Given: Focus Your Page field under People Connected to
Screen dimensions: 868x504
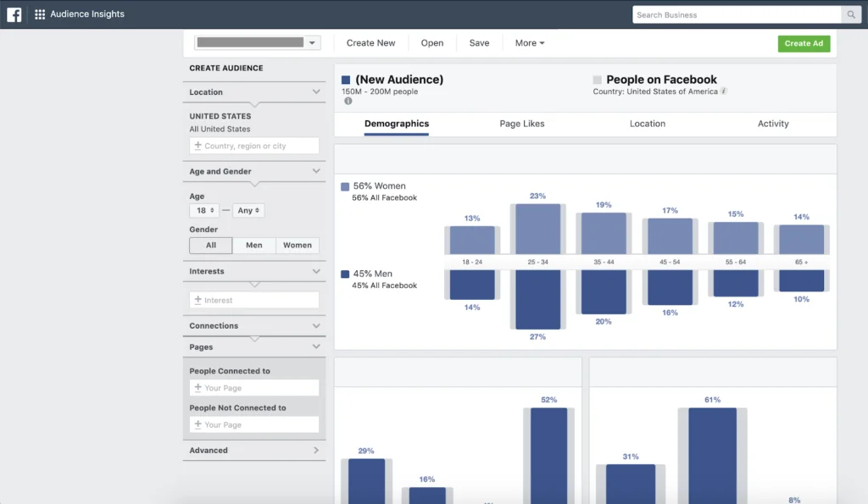Looking at the screenshot, I should (254, 388).
